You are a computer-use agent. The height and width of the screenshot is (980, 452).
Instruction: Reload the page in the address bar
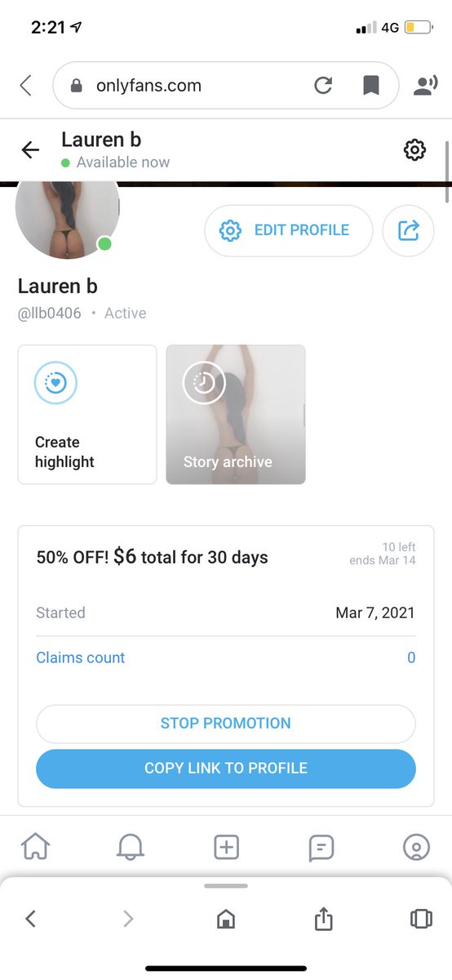[x=323, y=86]
